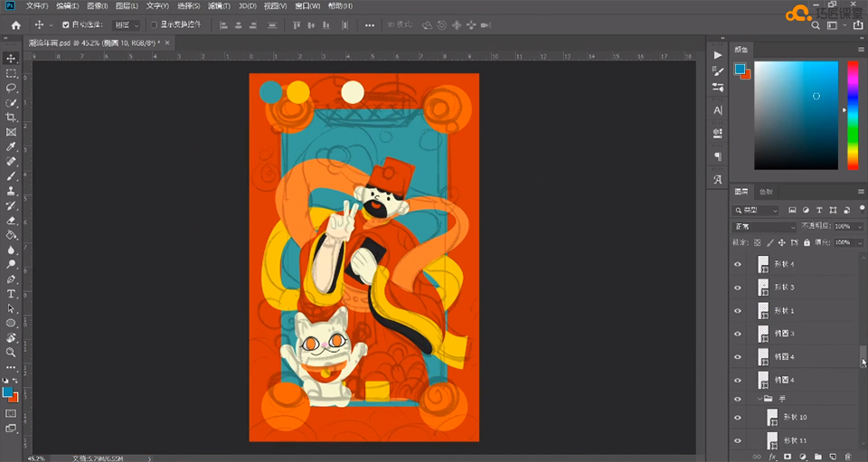
Task: Open the search magnifier at top right
Action: [816, 25]
